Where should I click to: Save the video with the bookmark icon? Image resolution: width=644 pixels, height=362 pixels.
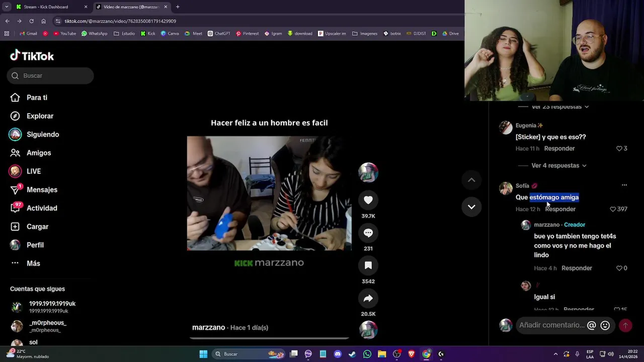[368, 265]
